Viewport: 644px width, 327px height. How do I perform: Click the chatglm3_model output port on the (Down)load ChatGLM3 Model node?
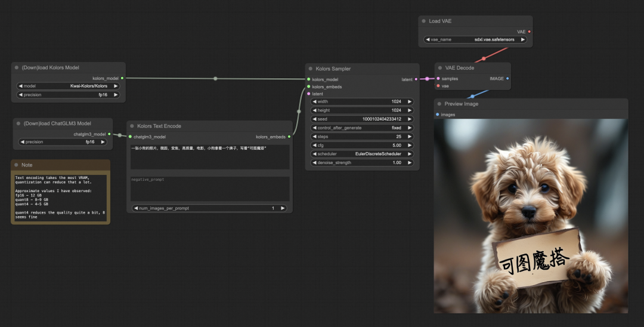[x=109, y=134]
